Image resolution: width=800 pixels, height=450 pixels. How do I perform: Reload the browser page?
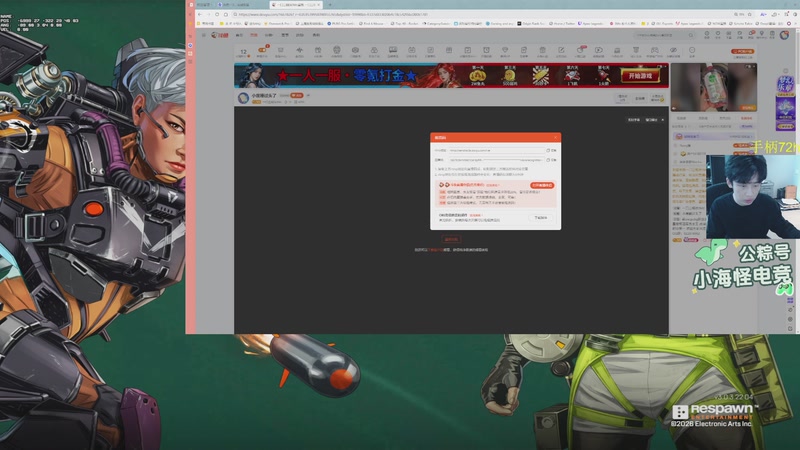[x=217, y=14]
